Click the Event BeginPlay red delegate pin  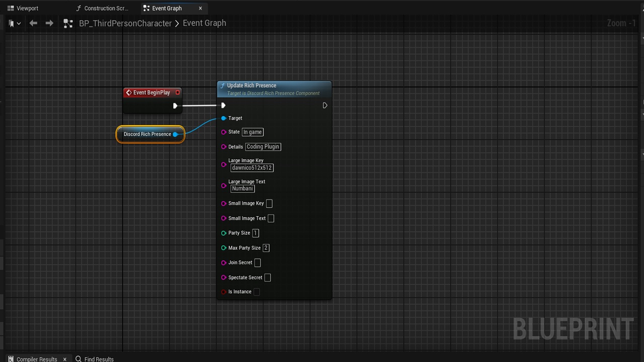click(178, 93)
